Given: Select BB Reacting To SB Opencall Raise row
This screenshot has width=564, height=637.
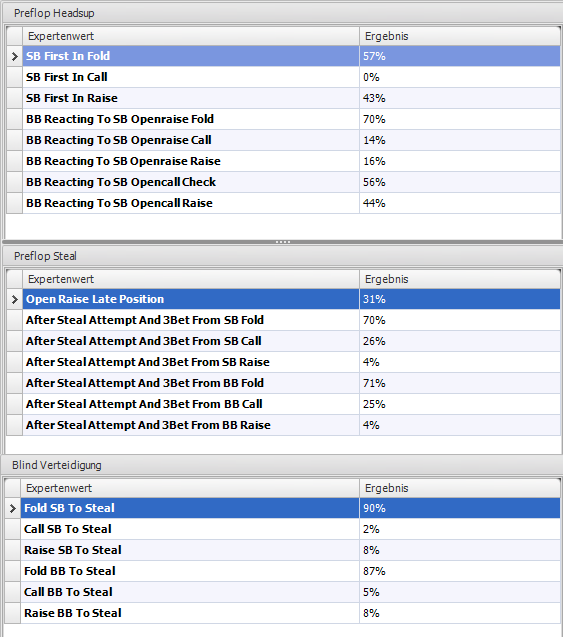Looking at the screenshot, I should (x=291, y=203).
